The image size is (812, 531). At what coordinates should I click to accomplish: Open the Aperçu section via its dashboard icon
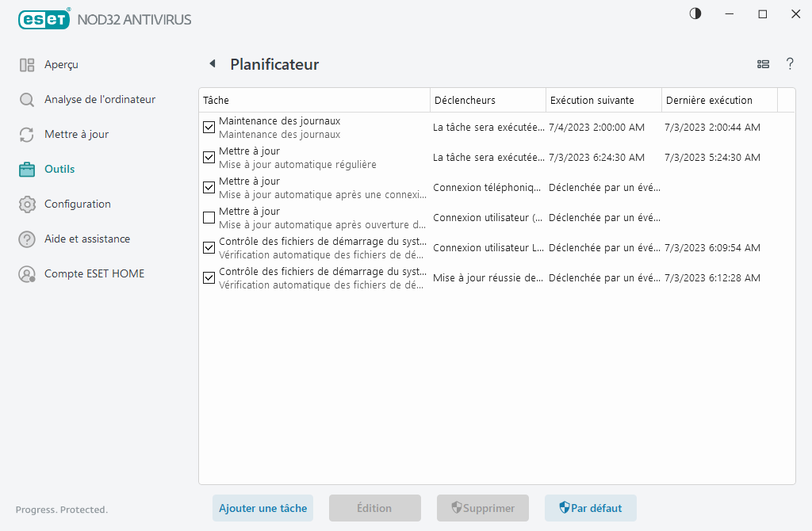(x=28, y=64)
